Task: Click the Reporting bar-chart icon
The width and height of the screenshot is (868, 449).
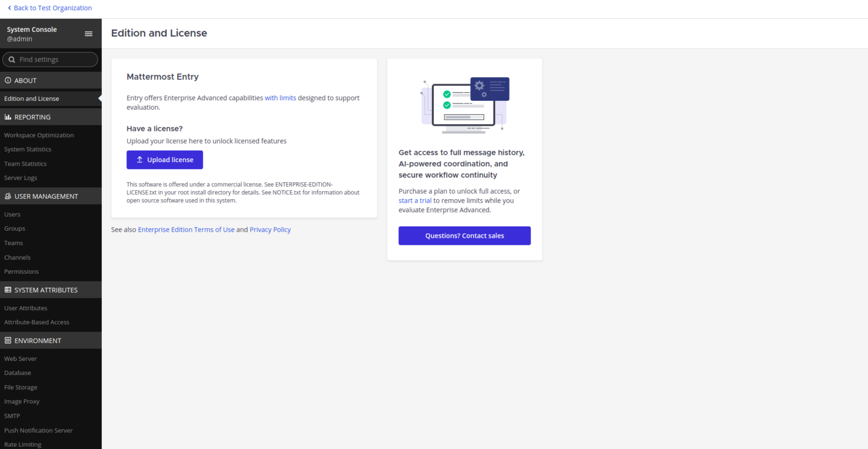Action: pos(8,117)
